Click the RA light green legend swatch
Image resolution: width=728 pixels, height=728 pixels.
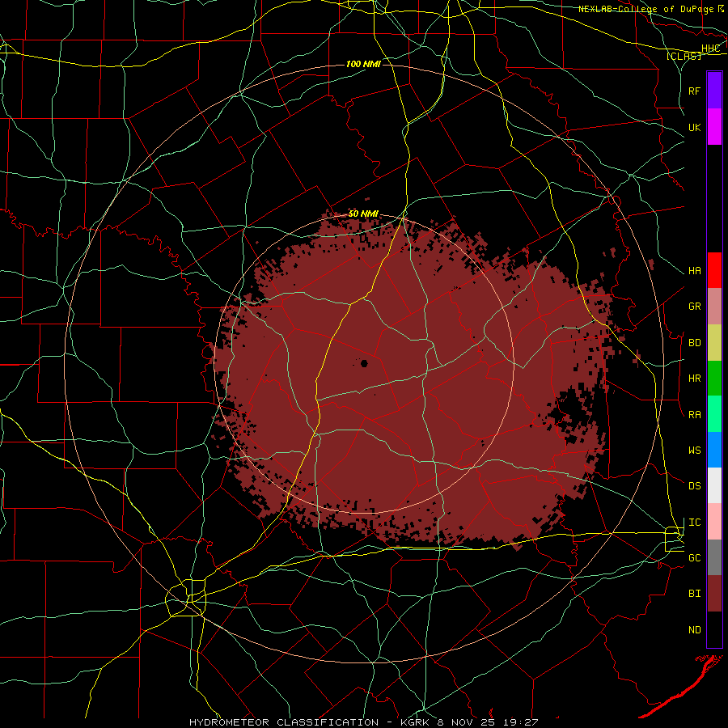click(x=714, y=414)
